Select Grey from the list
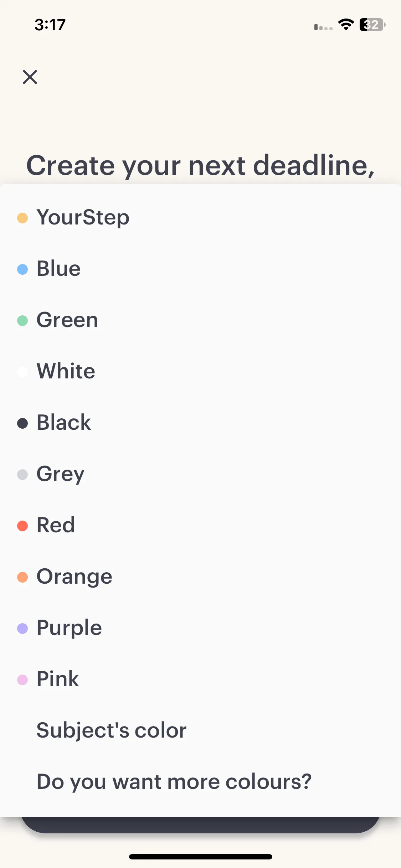Viewport: 401px width, 868px height. pos(200,474)
